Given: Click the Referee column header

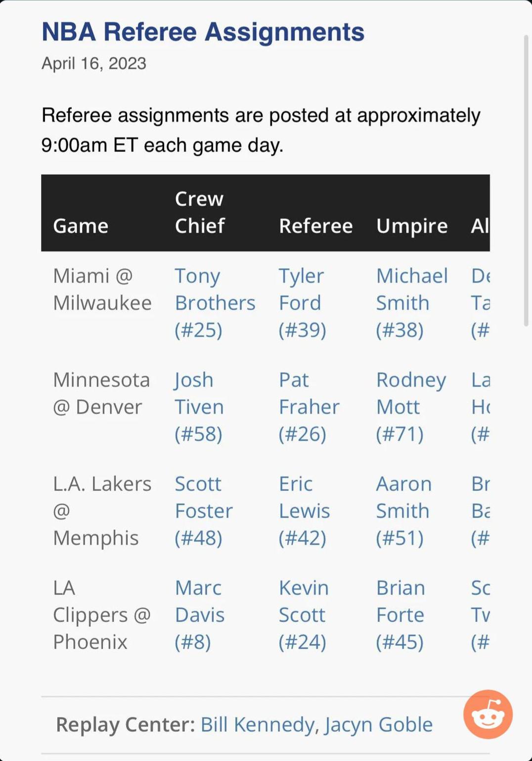Looking at the screenshot, I should [315, 226].
